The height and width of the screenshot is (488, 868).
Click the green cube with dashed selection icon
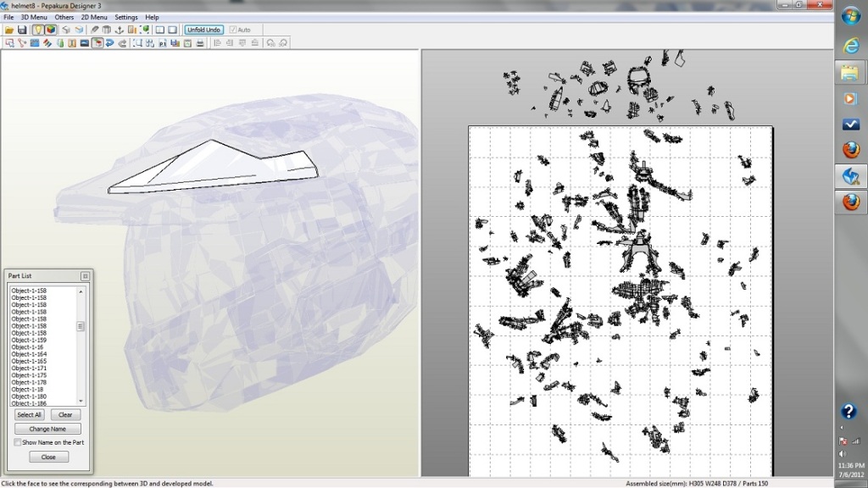[144, 30]
